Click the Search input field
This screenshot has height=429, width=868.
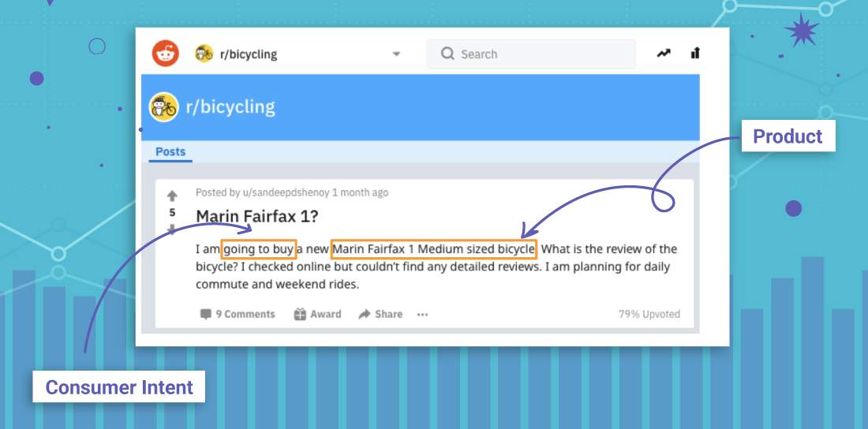tap(531, 54)
